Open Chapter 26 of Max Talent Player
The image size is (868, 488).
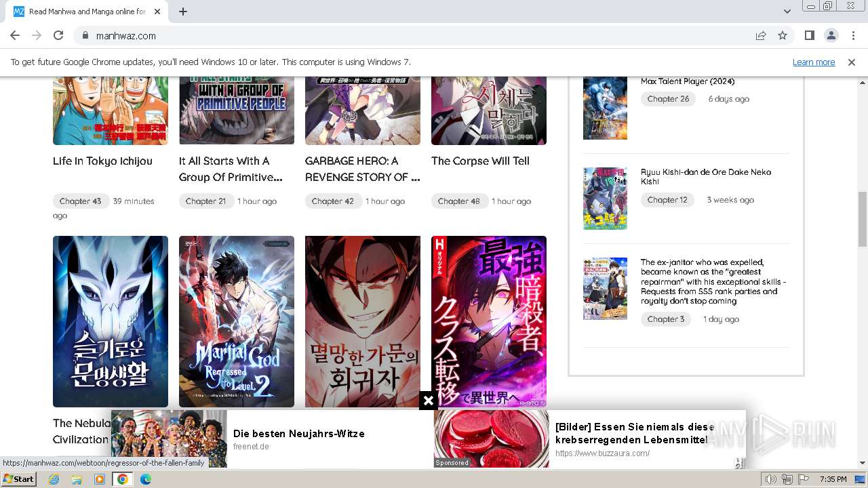coord(668,99)
